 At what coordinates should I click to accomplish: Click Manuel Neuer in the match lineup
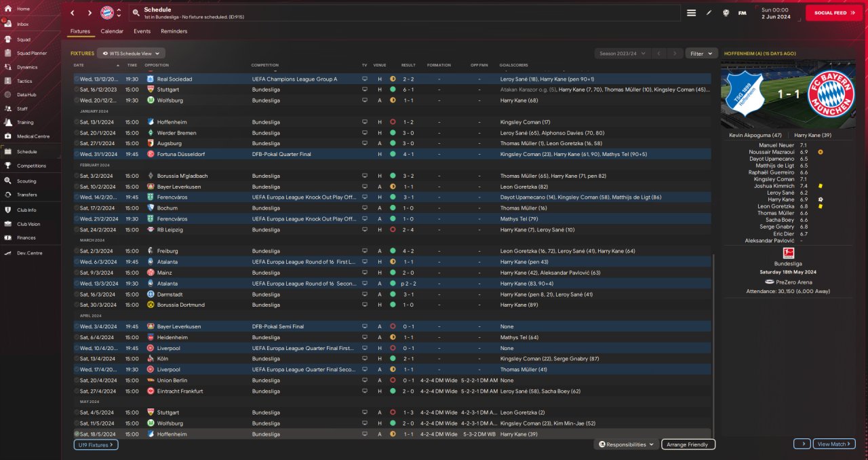[776, 145]
